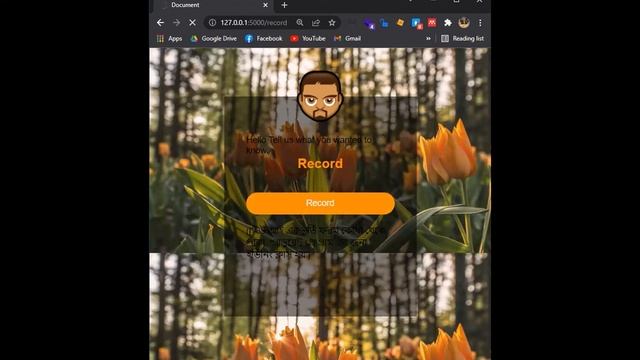
Task: Close the Document tab
Action: coord(265,5)
